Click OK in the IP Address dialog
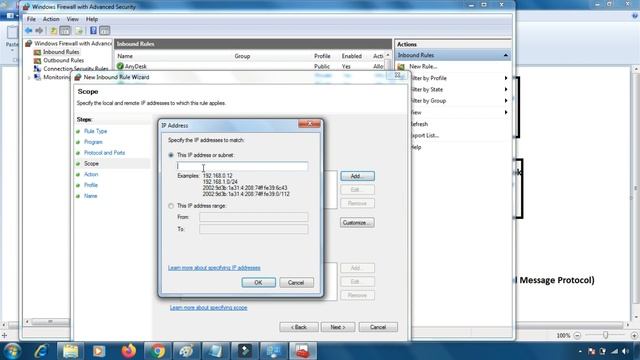Image resolution: width=640 pixels, height=360 pixels. (258, 282)
